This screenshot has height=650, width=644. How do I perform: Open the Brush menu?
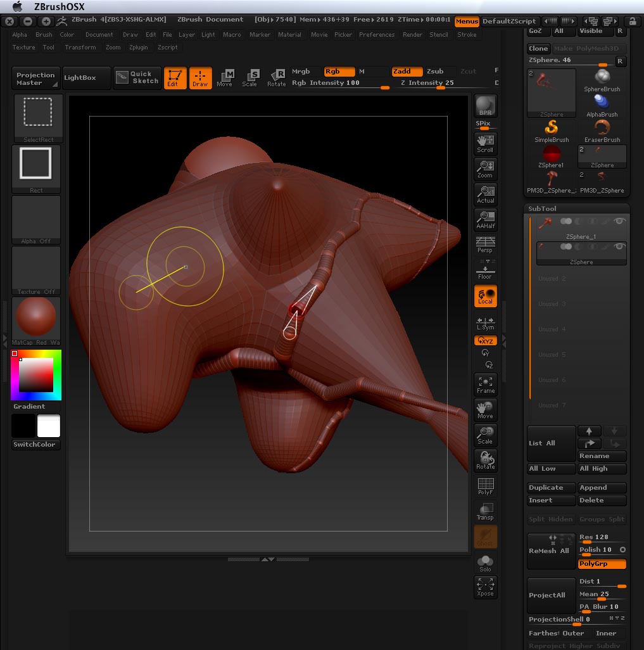44,35
